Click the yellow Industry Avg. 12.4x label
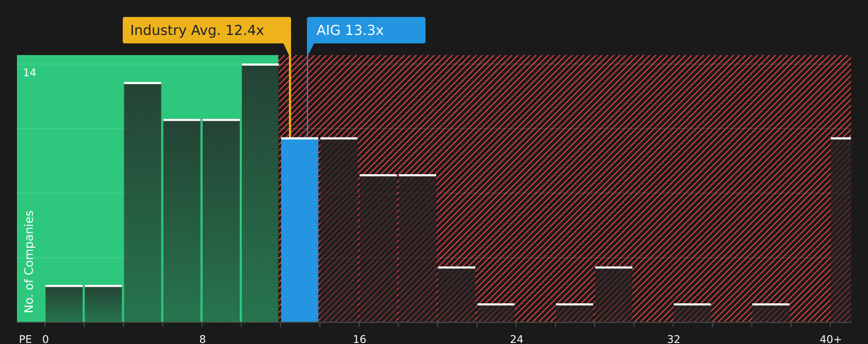Image resolution: width=868 pixels, height=344 pixels. click(x=207, y=30)
